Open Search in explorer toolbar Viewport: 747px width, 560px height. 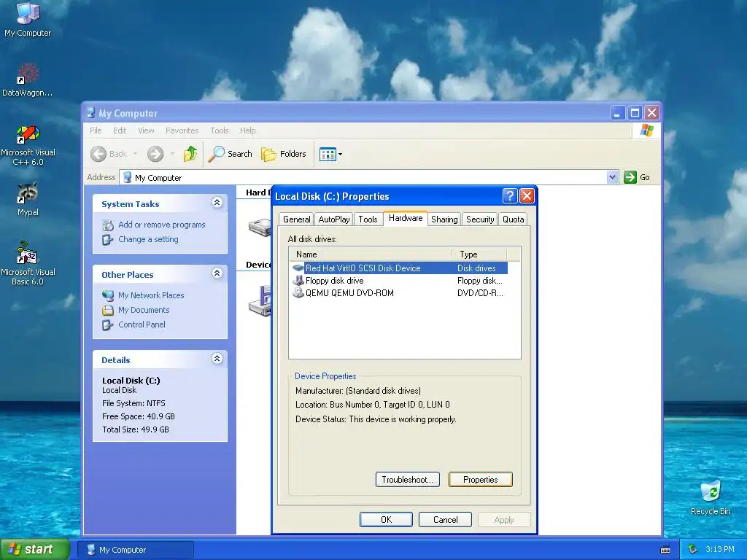click(231, 154)
